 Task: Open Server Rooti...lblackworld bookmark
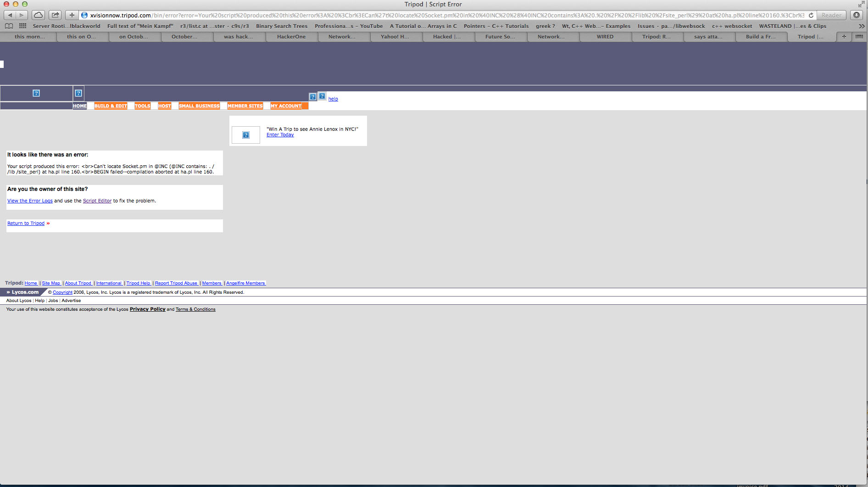pyautogui.click(x=67, y=26)
